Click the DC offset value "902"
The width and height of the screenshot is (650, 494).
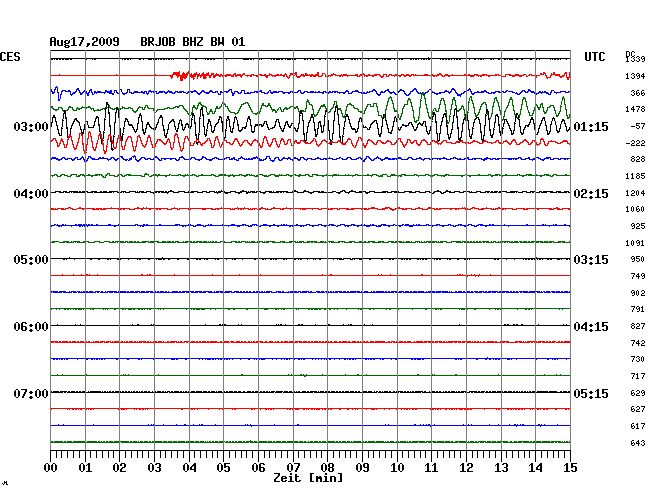point(638,293)
